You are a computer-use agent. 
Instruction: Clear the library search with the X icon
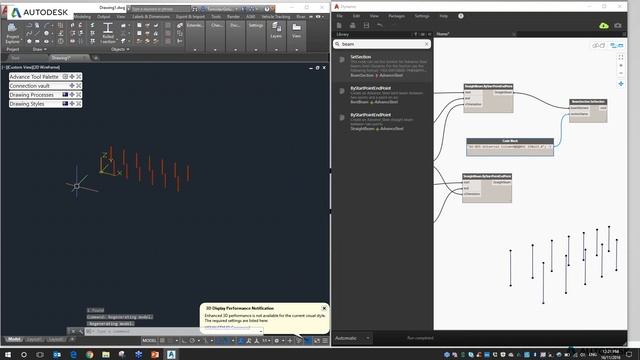(427, 44)
